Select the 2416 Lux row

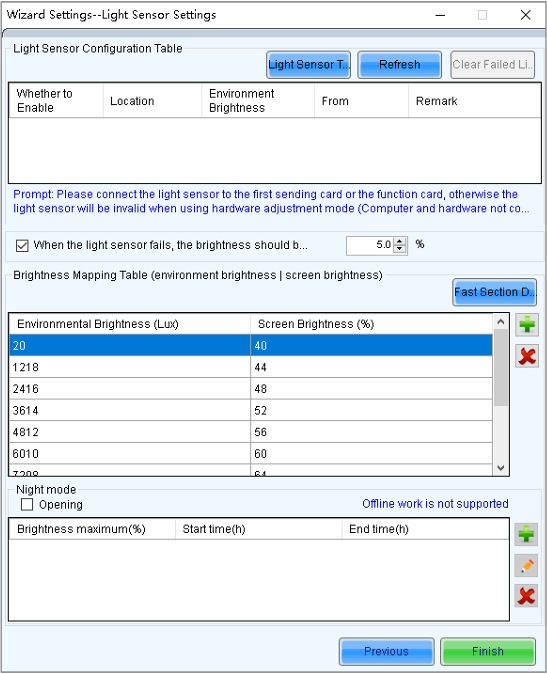tap(251, 389)
